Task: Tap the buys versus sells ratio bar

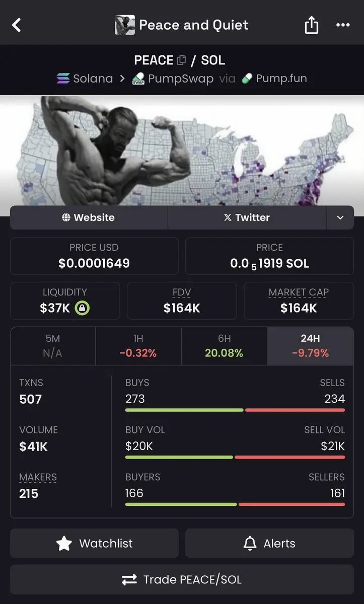Action: click(x=235, y=410)
